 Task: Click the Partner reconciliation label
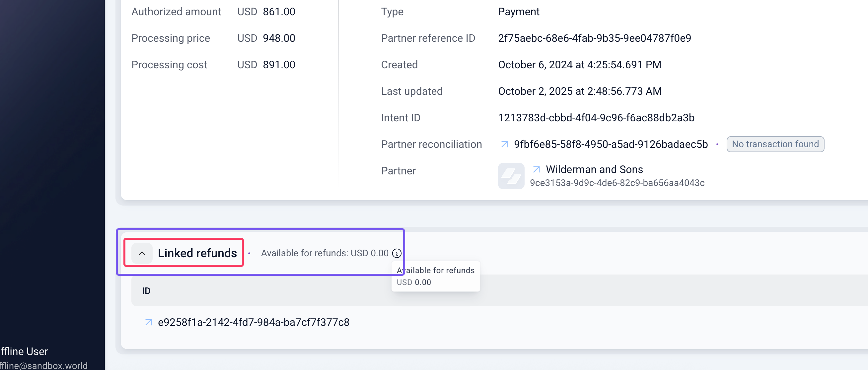click(431, 145)
